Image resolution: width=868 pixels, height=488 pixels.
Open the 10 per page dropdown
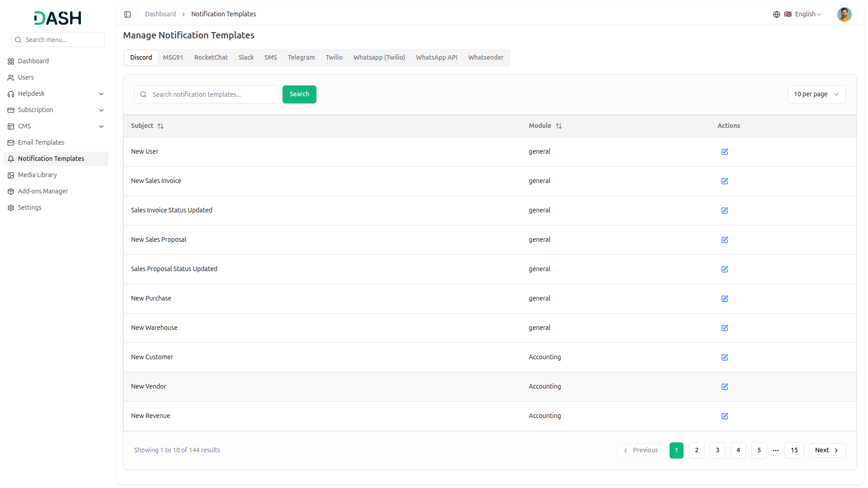coord(816,94)
